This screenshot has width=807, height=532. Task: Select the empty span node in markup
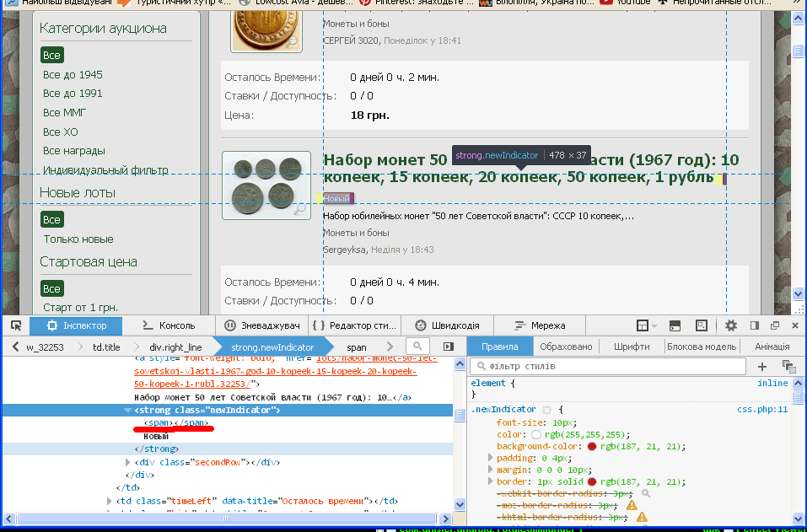(x=175, y=423)
